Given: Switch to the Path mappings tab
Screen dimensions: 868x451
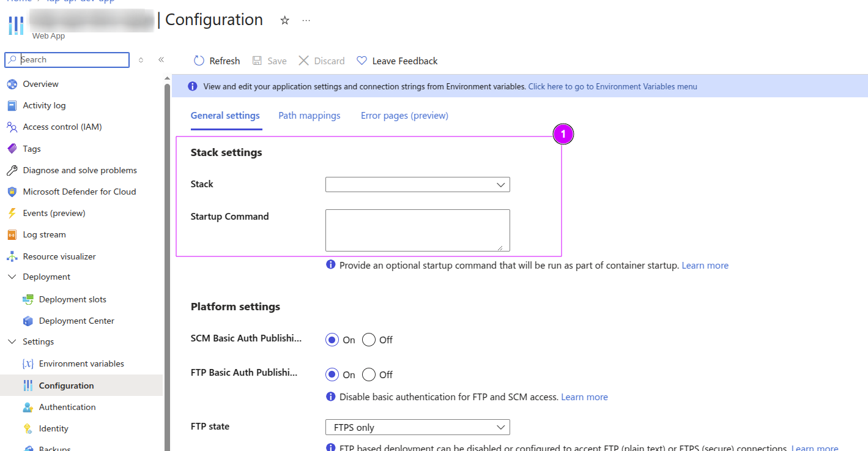Looking at the screenshot, I should (310, 115).
